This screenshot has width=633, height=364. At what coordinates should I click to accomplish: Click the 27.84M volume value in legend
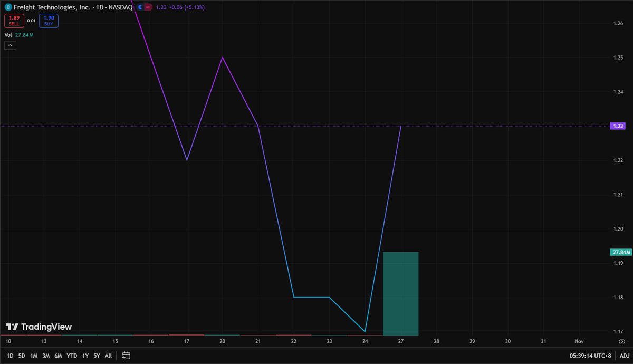pyautogui.click(x=24, y=35)
